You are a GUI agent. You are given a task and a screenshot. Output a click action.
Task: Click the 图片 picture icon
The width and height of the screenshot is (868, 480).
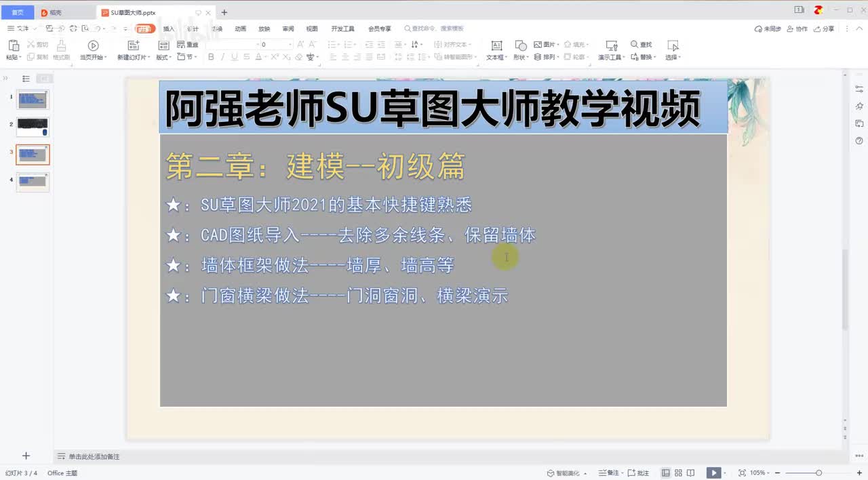(538, 45)
